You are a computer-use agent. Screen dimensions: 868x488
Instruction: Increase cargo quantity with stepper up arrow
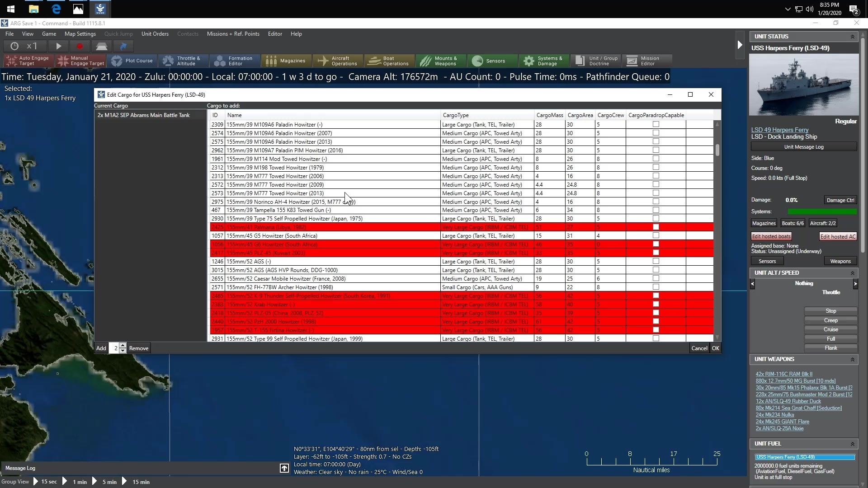[x=123, y=346]
